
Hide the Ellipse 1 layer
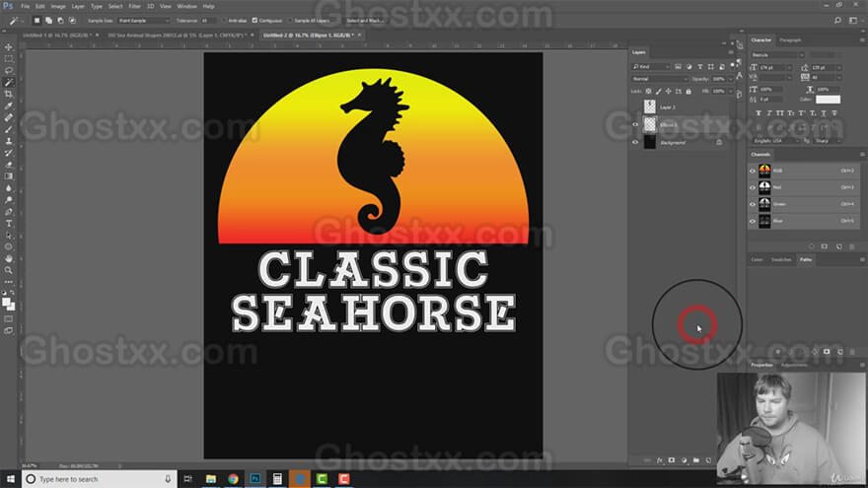[x=635, y=124]
